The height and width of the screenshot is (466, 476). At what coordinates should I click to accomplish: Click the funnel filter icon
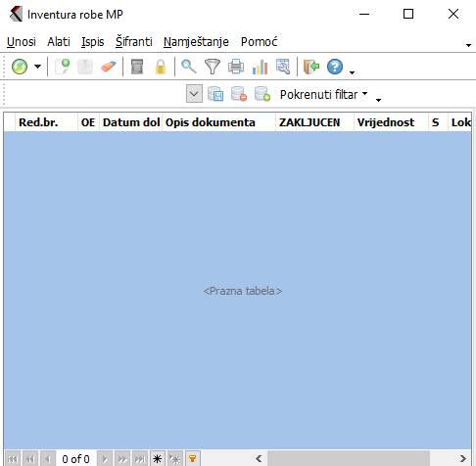pos(213,67)
